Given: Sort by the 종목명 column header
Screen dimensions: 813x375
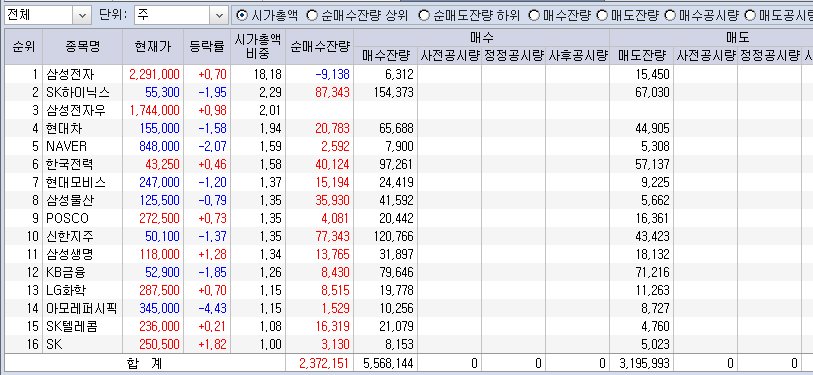Looking at the screenshot, I should [82, 47].
